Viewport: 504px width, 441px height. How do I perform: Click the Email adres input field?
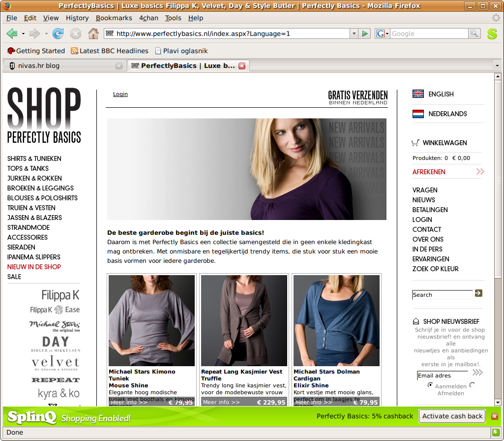click(x=442, y=376)
